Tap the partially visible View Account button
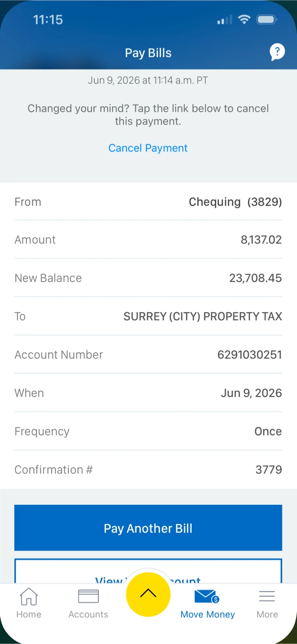Image resolution: width=297 pixels, height=644 pixels. (x=148, y=571)
